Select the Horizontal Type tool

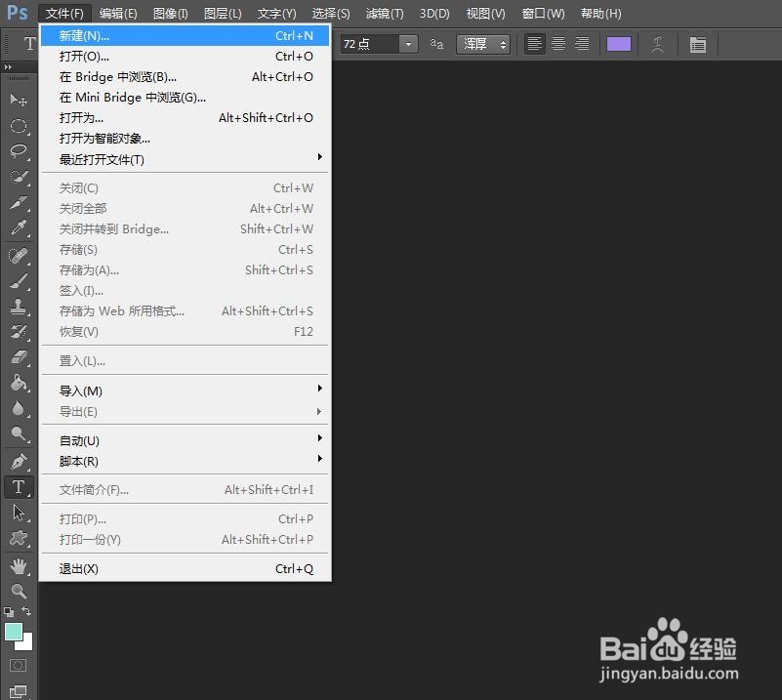point(19,487)
